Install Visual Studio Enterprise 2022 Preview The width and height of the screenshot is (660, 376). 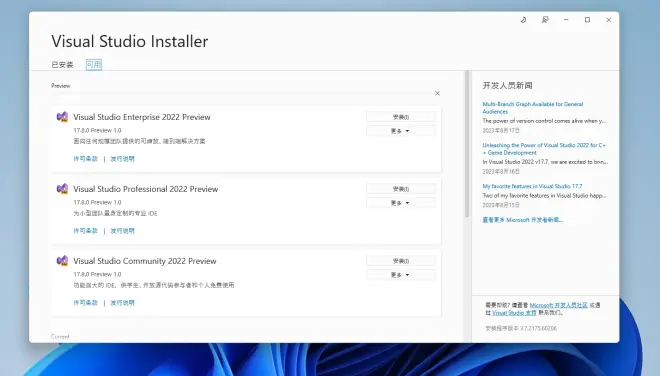coord(401,117)
